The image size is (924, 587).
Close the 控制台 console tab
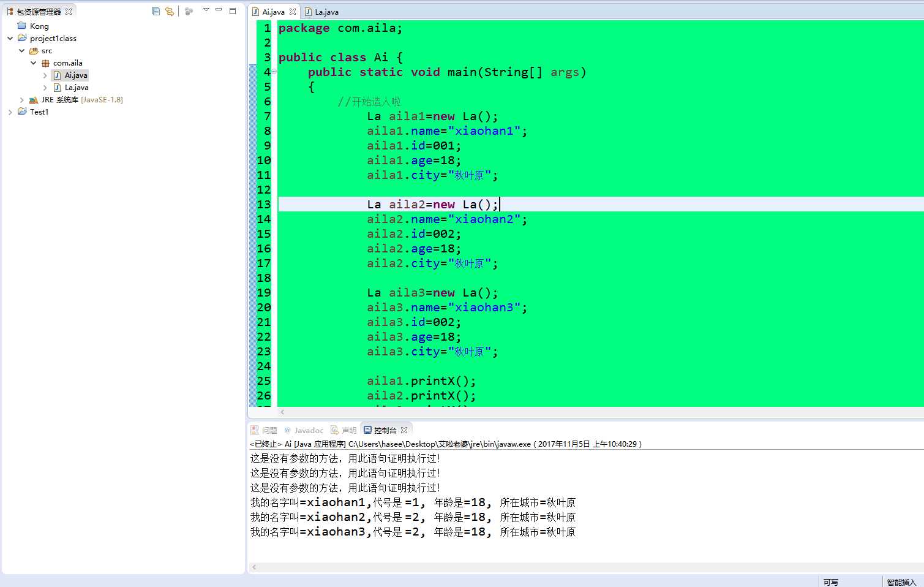404,430
